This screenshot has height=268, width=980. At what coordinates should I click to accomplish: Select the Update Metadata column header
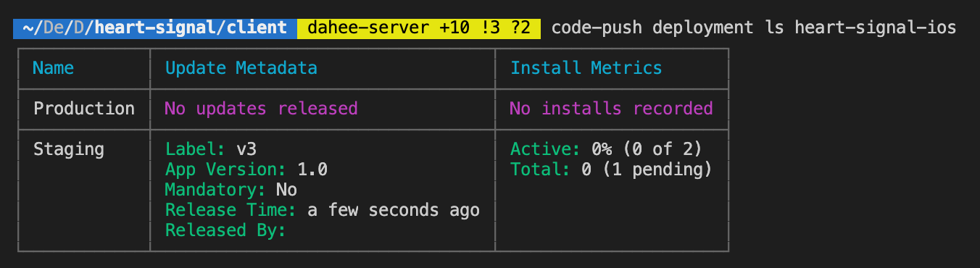tap(241, 68)
